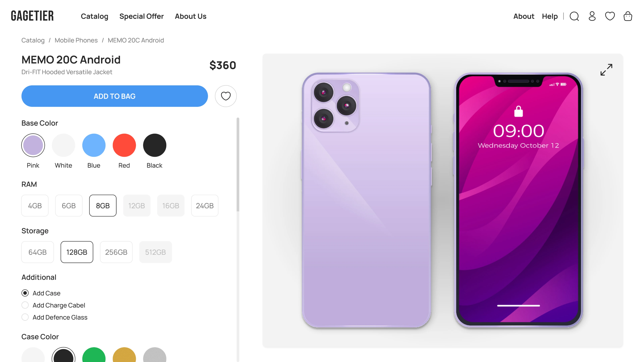Go to Mobile Phones breadcrumb link

tap(76, 40)
